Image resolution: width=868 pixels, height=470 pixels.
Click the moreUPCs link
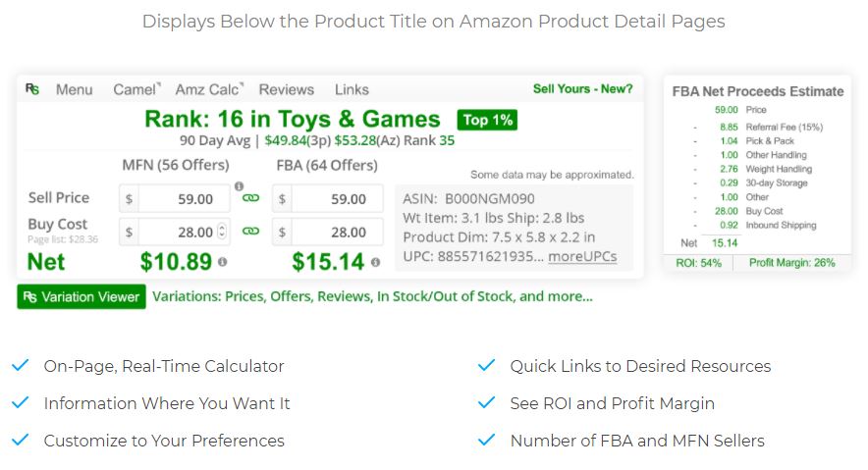click(x=582, y=256)
